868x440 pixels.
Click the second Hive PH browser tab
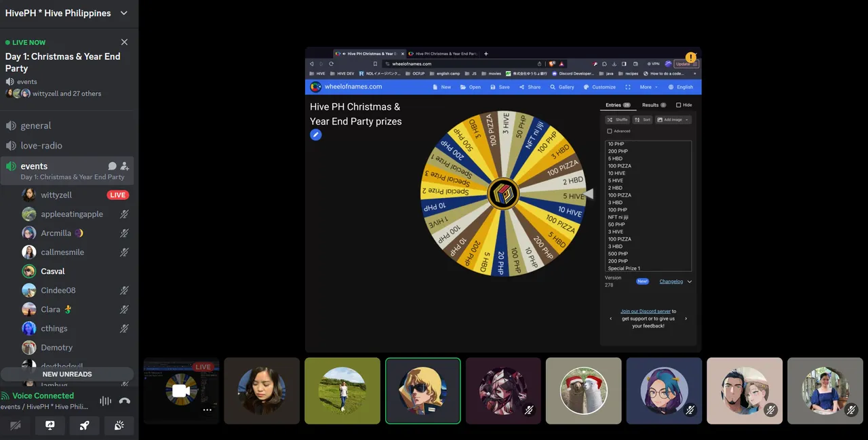443,54
